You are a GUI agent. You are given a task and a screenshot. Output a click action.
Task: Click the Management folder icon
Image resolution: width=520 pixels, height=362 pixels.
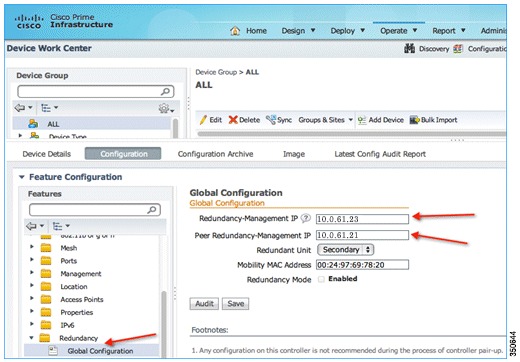click(x=46, y=274)
